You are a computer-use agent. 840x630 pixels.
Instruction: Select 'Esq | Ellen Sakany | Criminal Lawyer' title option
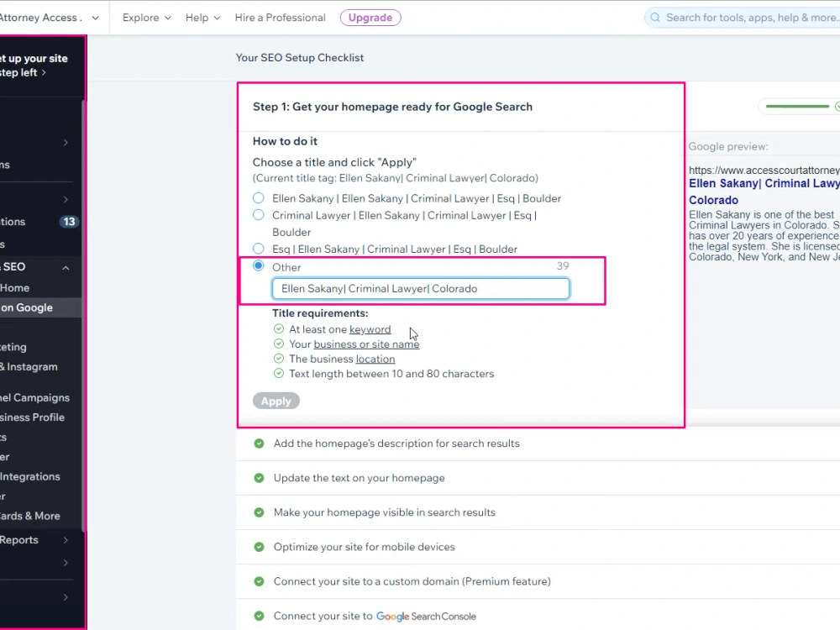pos(258,249)
